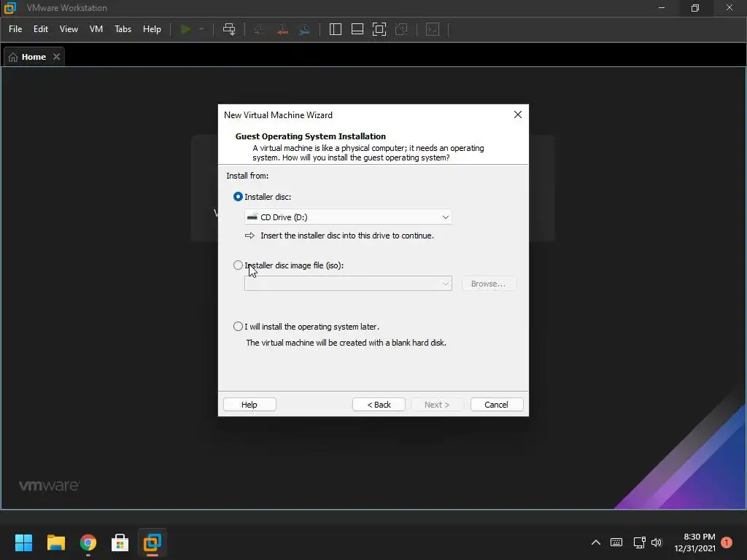Screen dimensions: 747x560
Task: Click the Unity mode toolbar icon
Action: pos(402,29)
